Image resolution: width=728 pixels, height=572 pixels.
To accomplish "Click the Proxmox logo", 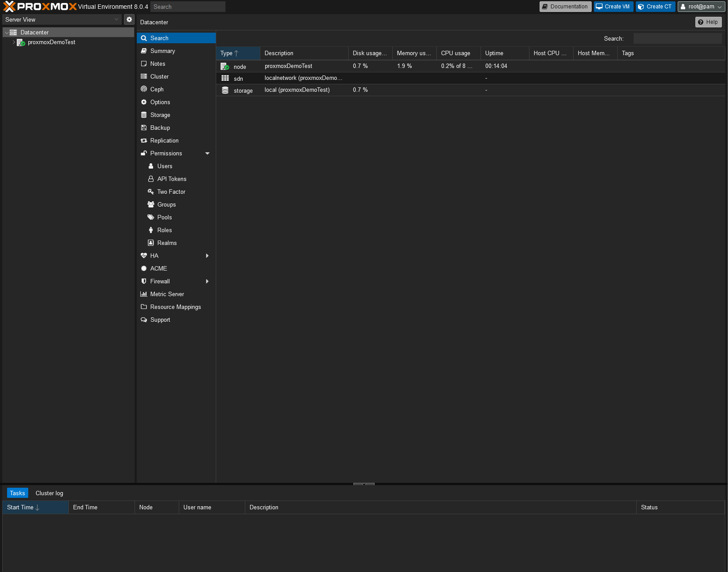I will (x=40, y=7).
